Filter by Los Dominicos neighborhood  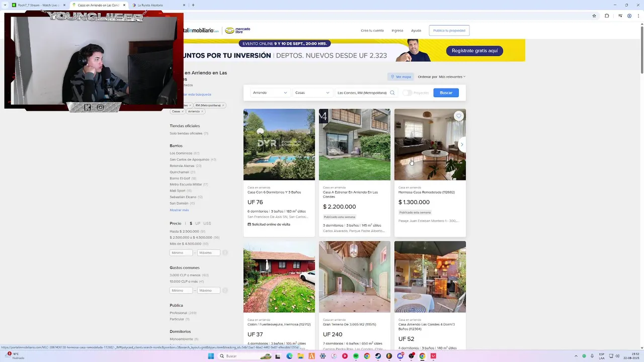(181, 153)
